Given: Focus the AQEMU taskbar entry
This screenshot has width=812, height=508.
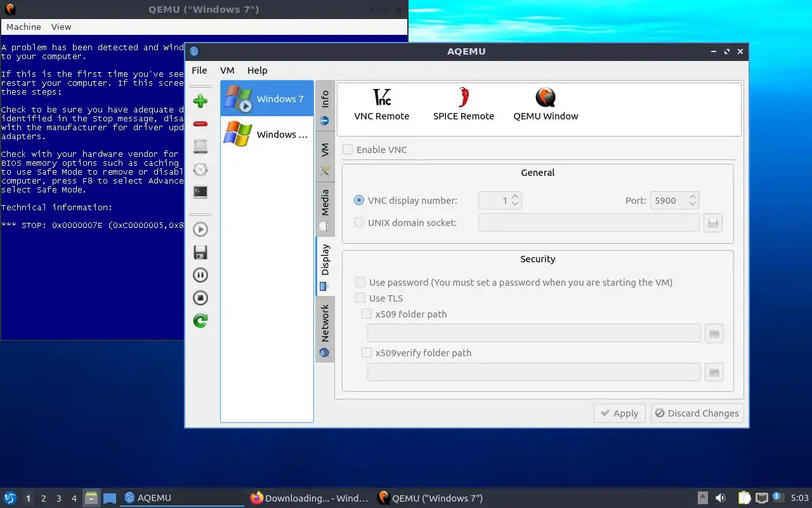Looking at the screenshot, I should click(x=183, y=498).
